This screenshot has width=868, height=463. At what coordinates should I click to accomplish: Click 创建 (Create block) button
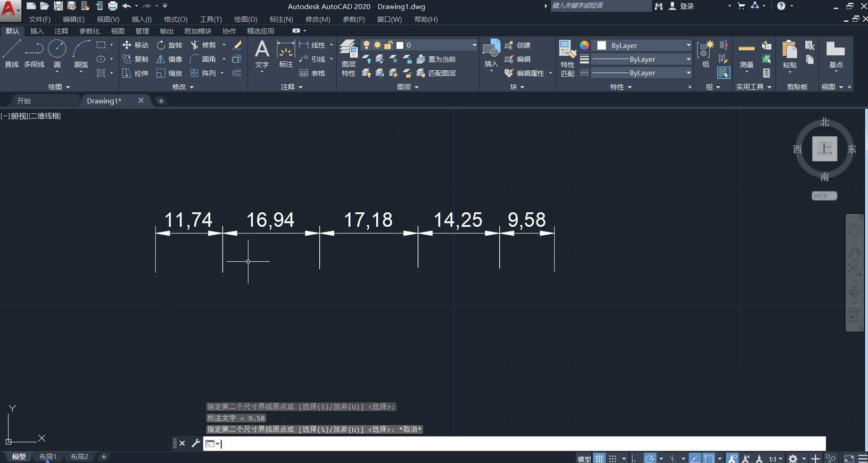click(517, 45)
